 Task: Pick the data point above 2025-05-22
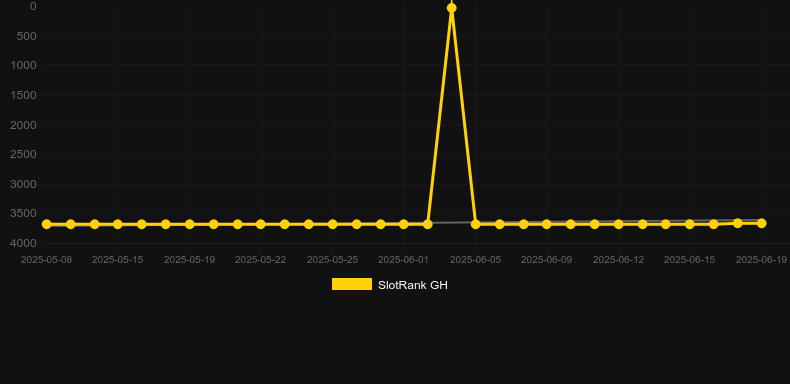click(260, 224)
